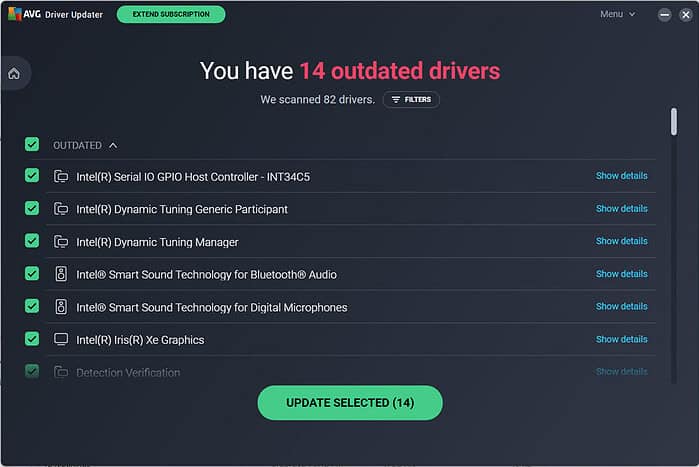Click 'We scanned 82 drivers.' text

coord(317,99)
